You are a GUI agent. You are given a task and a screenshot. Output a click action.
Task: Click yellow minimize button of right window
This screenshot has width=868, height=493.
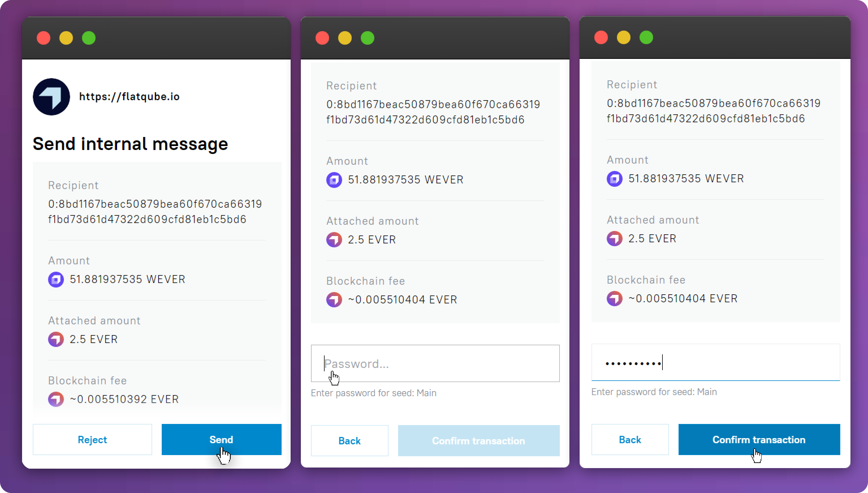coord(623,37)
